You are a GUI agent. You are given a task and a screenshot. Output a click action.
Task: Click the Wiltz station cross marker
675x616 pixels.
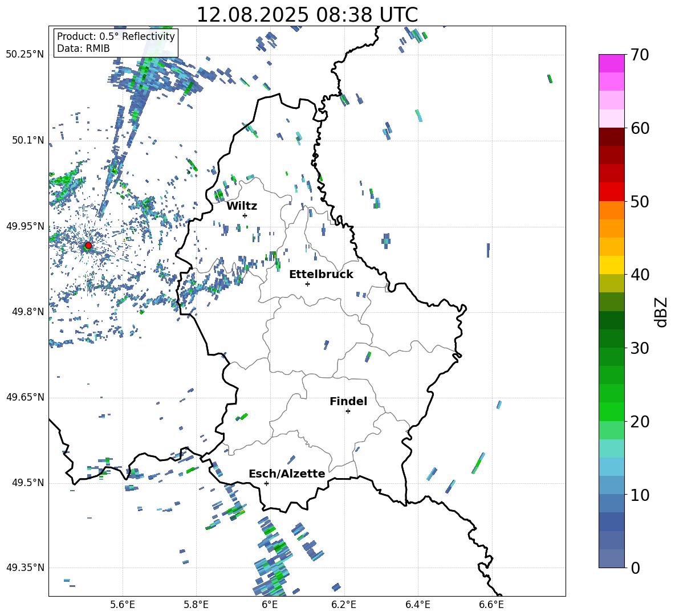pyautogui.click(x=245, y=215)
